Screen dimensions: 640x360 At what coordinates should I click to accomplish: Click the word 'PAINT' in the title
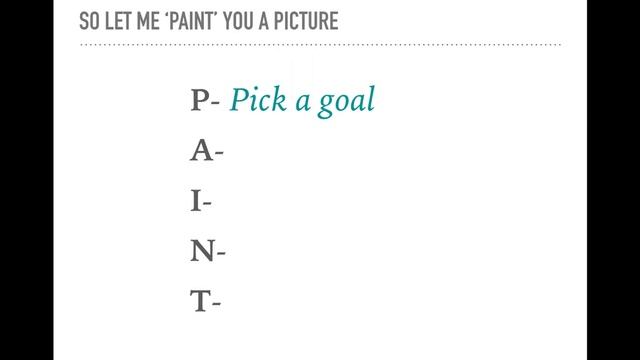pos(191,21)
